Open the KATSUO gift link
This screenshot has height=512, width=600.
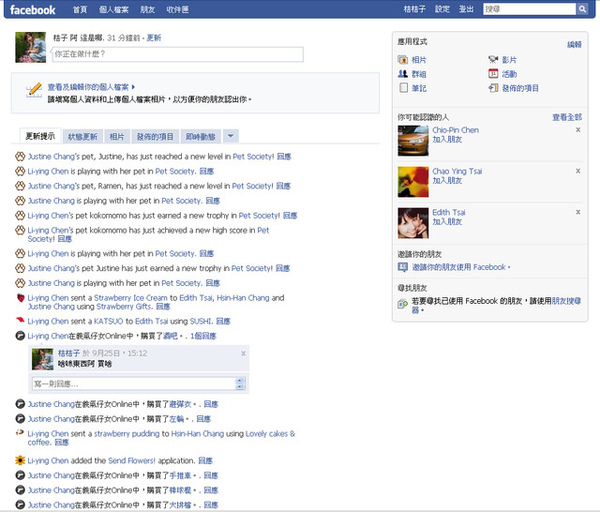click(109, 321)
